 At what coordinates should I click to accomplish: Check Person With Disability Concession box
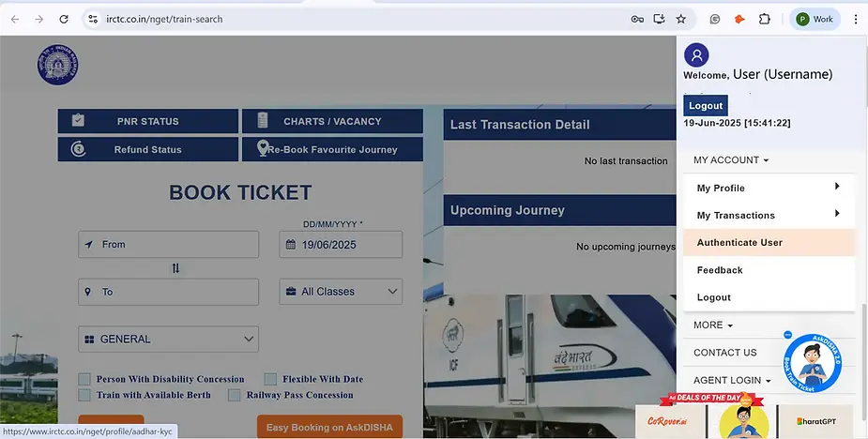[x=84, y=379]
